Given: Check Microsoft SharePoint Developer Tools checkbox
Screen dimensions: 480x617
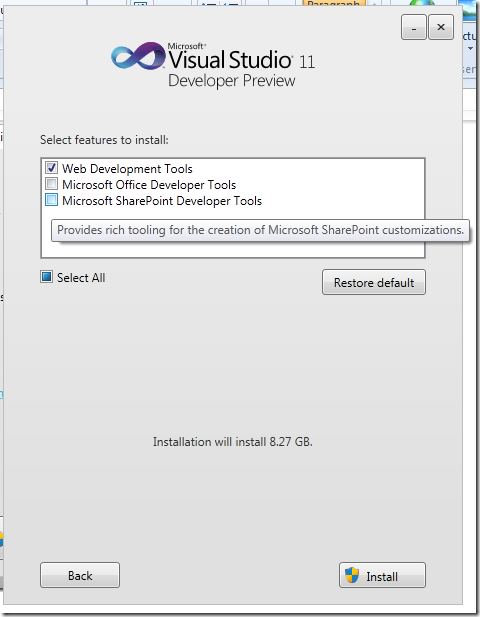Looking at the screenshot, I should coord(51,200).
